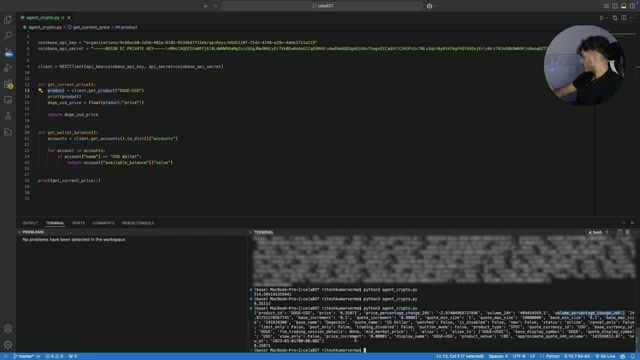Screen dimensions: 640x360
Task: Open errors and warnings status indicator
Action: [54, 356]
